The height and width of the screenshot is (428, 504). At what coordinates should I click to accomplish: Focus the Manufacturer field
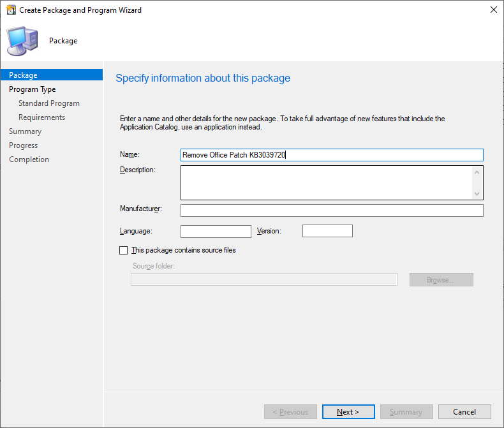coord(332,210)
